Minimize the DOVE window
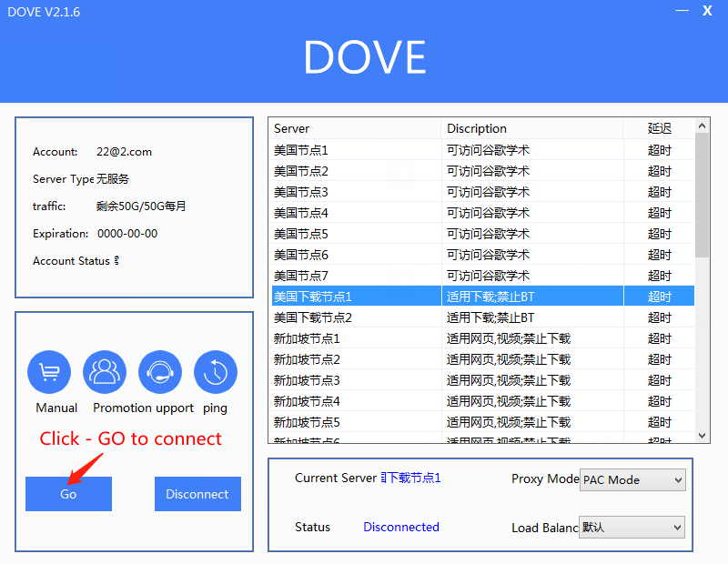 click(682, 11)
